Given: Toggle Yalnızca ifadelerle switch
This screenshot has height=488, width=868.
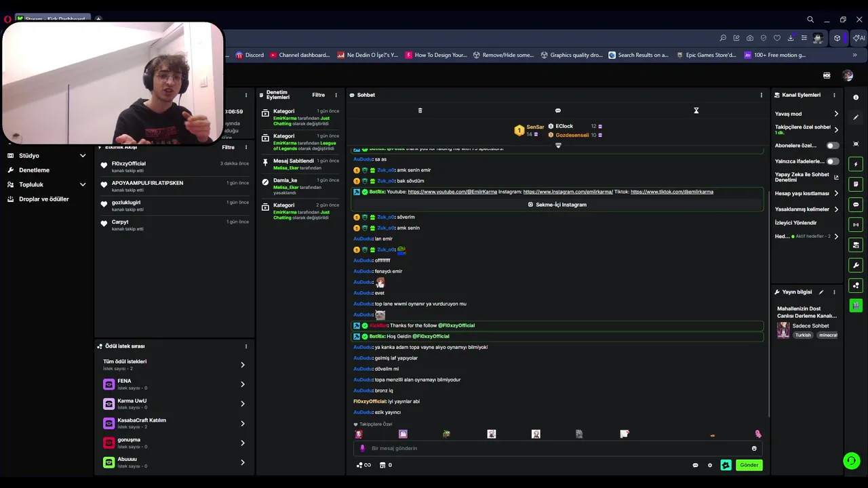Looking at the screenshot, I should click(832, 161).
